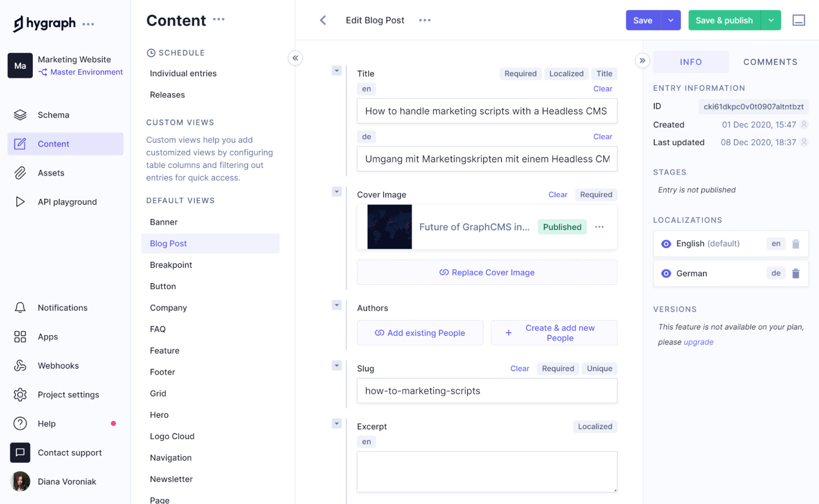The image size is (819, 504).
Task: Click the Replace Cover Image button
Action: (487, 272)
